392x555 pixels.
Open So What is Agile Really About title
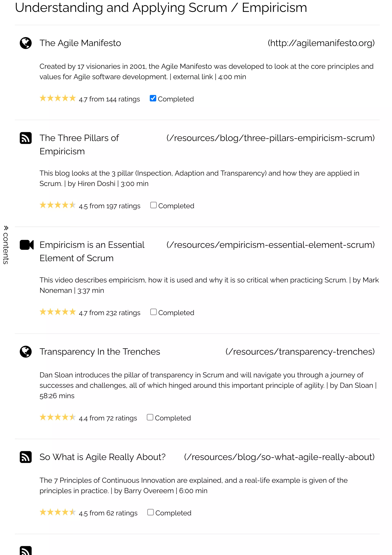coord(102,457)
